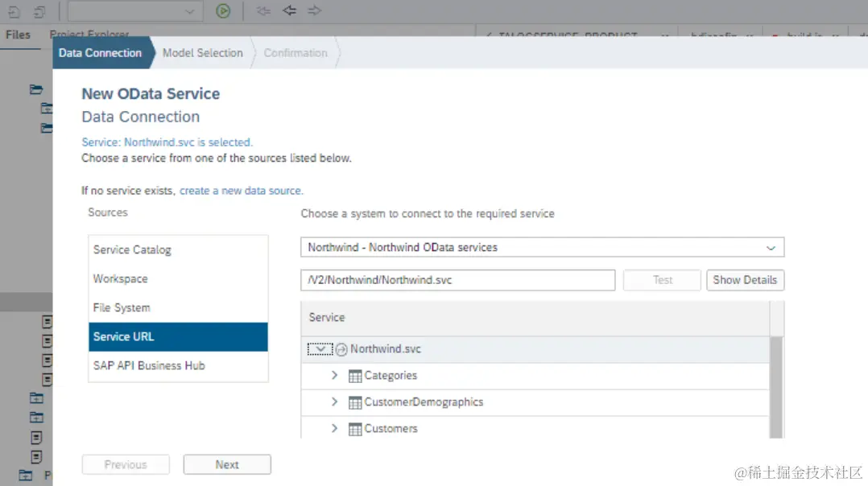868x486 pixels.
Task: Open the run configuration dropdown in toolbar
Action: tap(135, 11)
